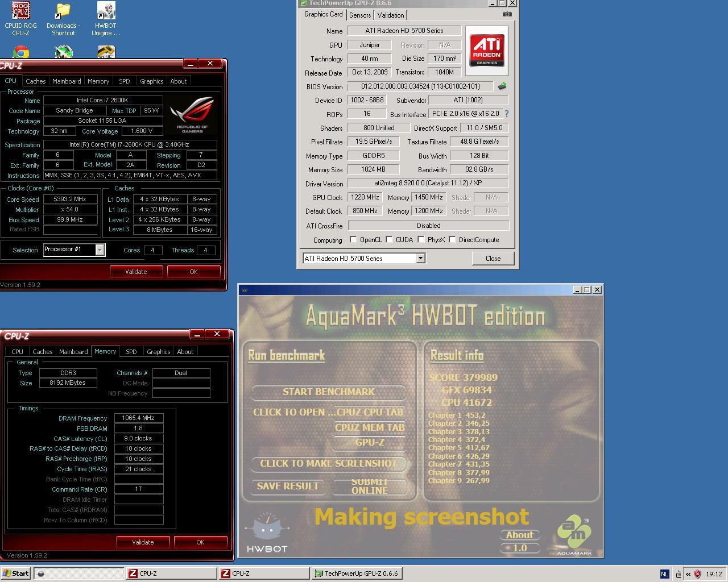Click Bus Interface question mark help icon

[x=506, y=114]
